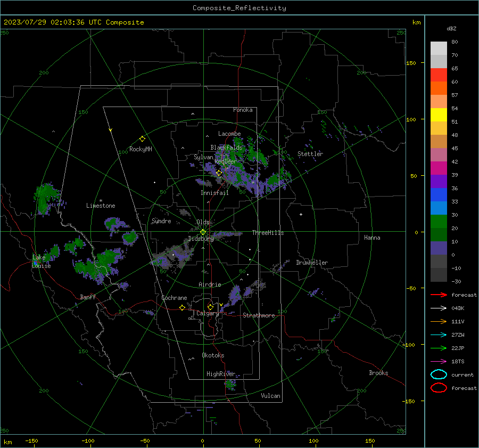
Task: Click the ThreeHills label
Action: pos(268,233)
